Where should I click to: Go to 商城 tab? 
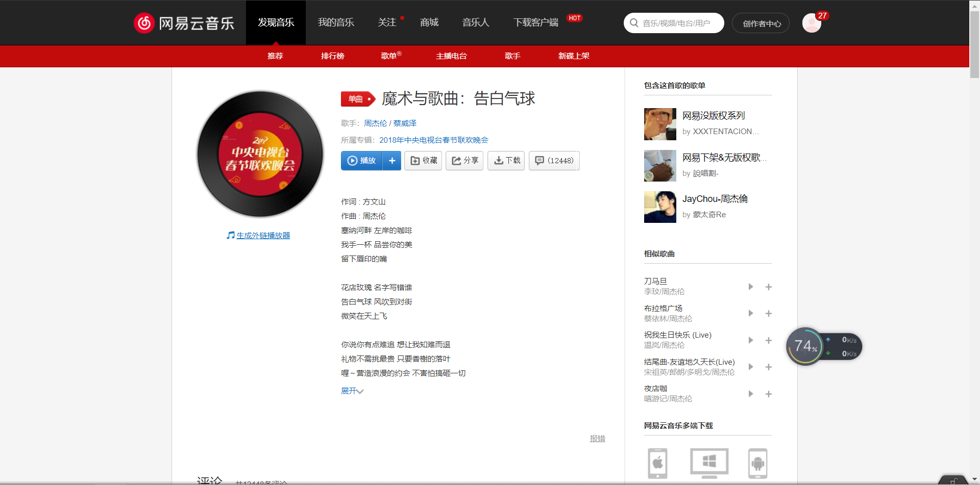pyautogui.click(x=429, y=22)
